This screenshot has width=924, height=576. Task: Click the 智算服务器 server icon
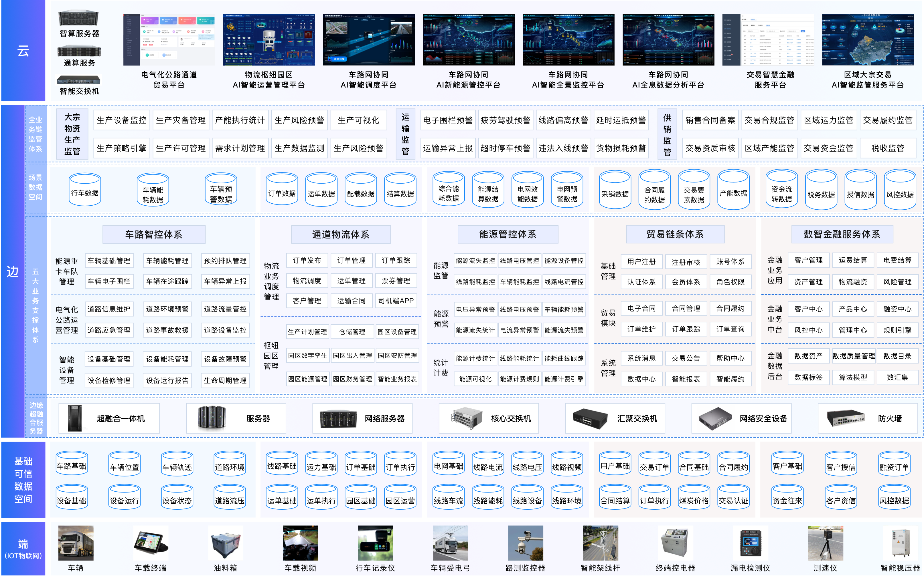click(x=79, y=18)
